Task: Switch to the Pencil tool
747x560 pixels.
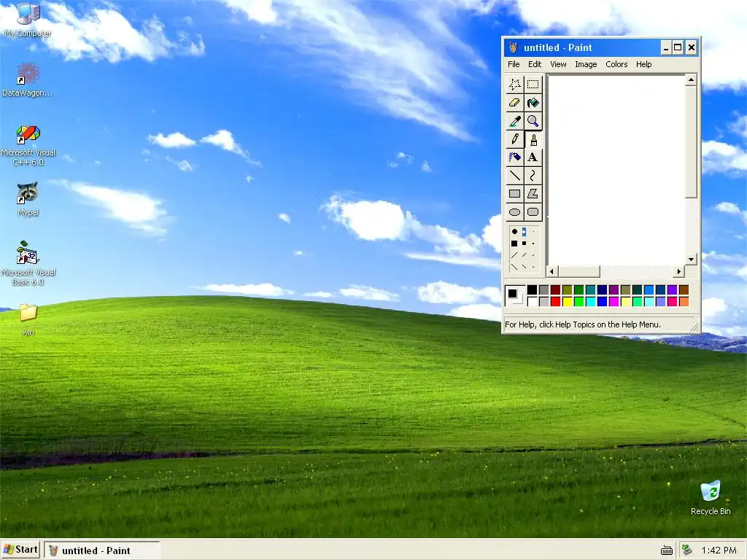Action: pyautogui.click(x=514, y=139)
